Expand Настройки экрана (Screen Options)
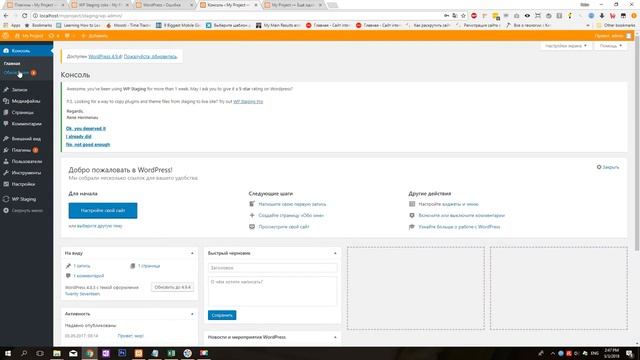 566,46
